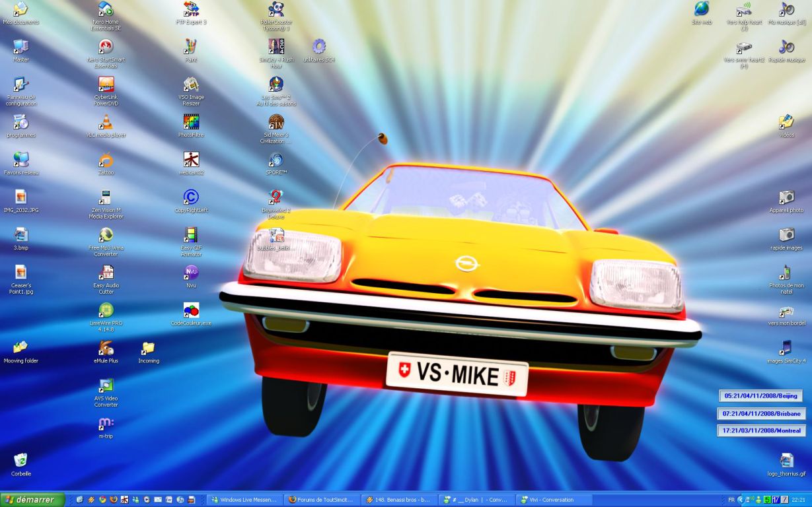Open the Mes documents desktop icon

pyautogui.click(x=20, y=9)
